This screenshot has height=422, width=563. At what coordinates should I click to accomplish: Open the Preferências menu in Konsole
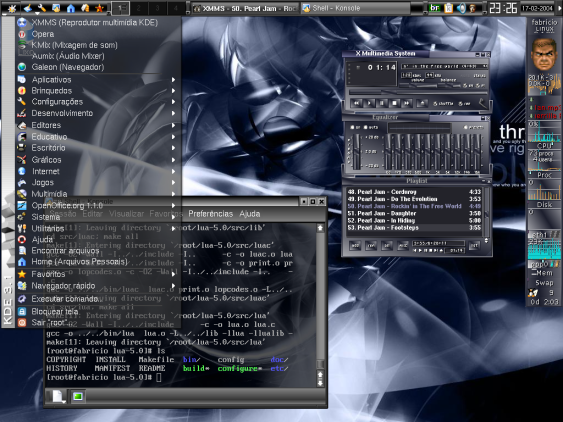pos(210,214)
